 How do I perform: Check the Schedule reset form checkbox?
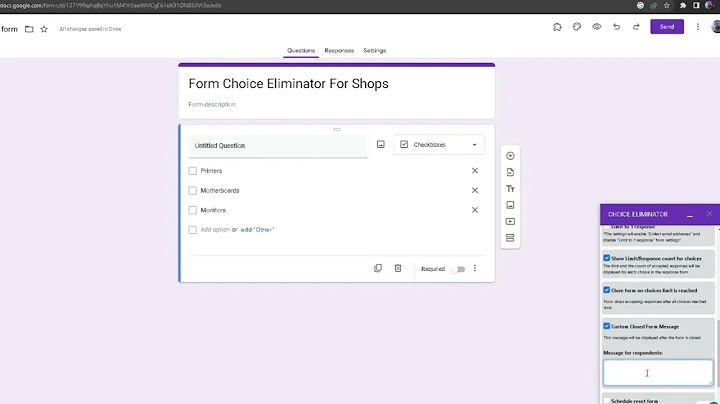[x=607, y=401]
